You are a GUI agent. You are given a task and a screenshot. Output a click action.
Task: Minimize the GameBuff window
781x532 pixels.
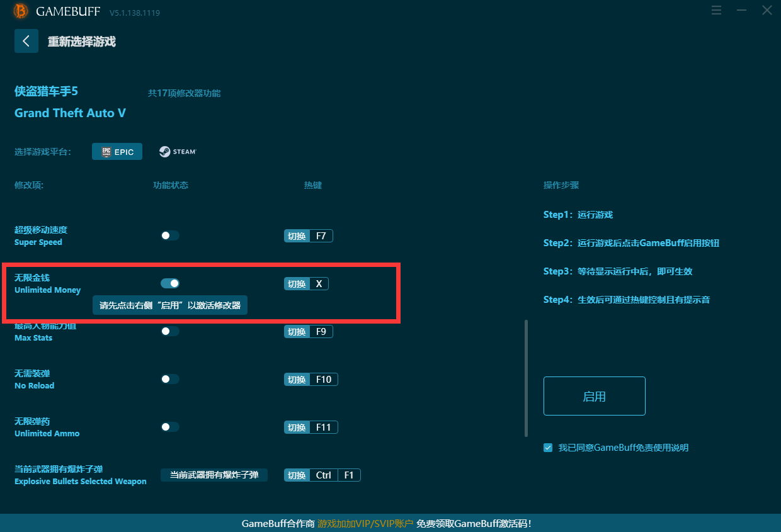pos(741,10)
